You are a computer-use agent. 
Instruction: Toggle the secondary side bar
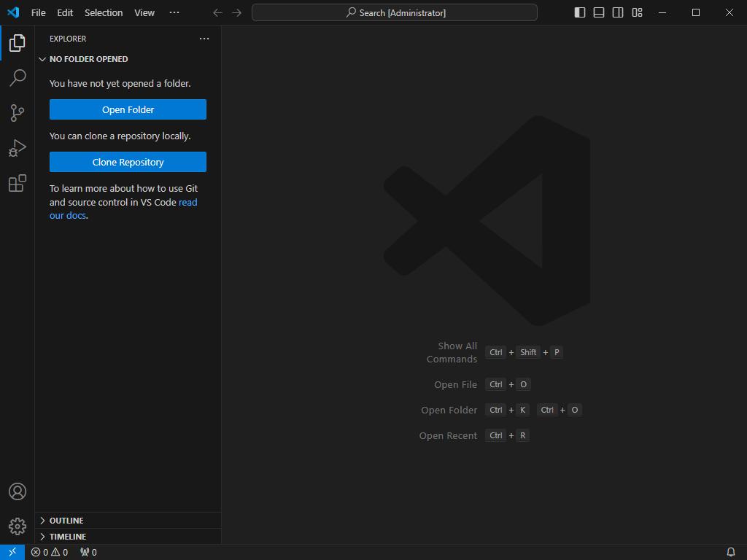coord(618,12)
